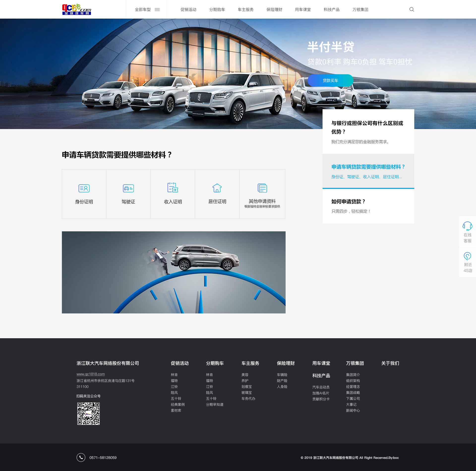The width and height of the screenshot is (476, 471).
Task: Click the phone icon in the footer
Action: tap(81, 457)
